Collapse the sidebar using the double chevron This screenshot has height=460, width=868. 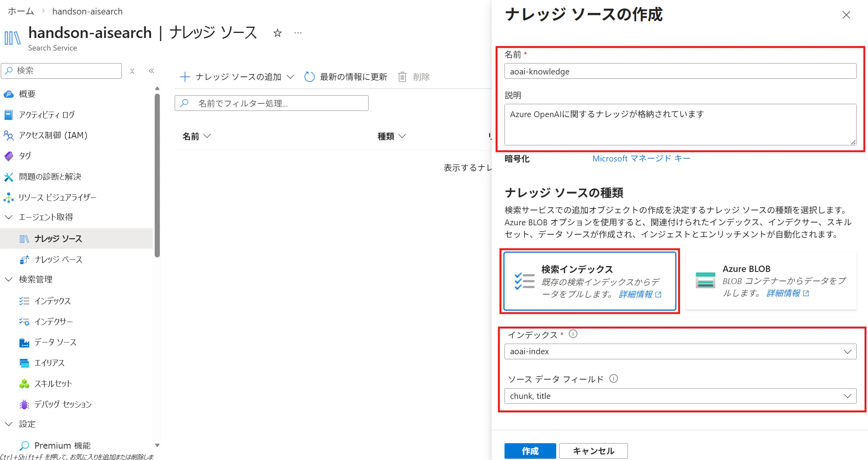tap(152, 71)
